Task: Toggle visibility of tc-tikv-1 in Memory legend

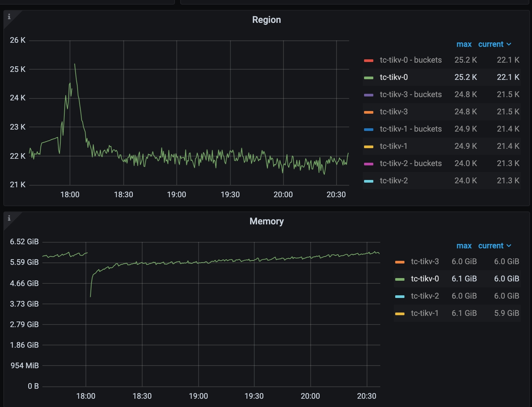Action: (425, 313)
